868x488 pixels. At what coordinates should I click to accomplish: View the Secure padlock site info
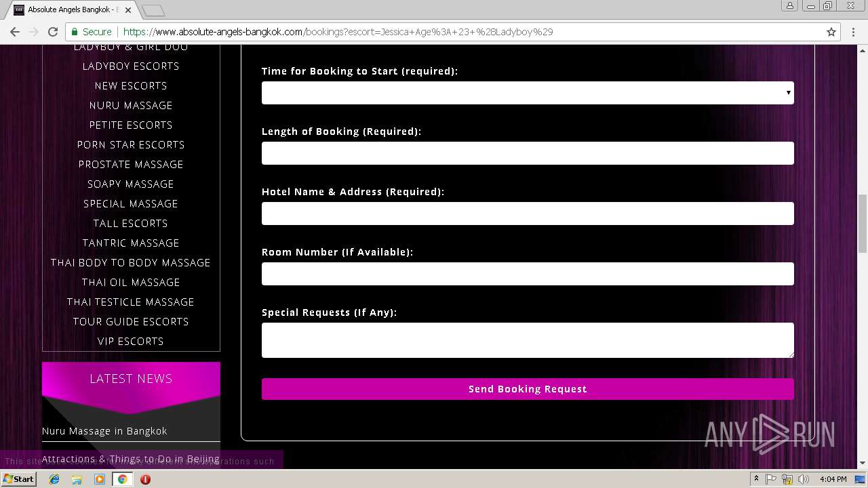click(x=92, y=32)
